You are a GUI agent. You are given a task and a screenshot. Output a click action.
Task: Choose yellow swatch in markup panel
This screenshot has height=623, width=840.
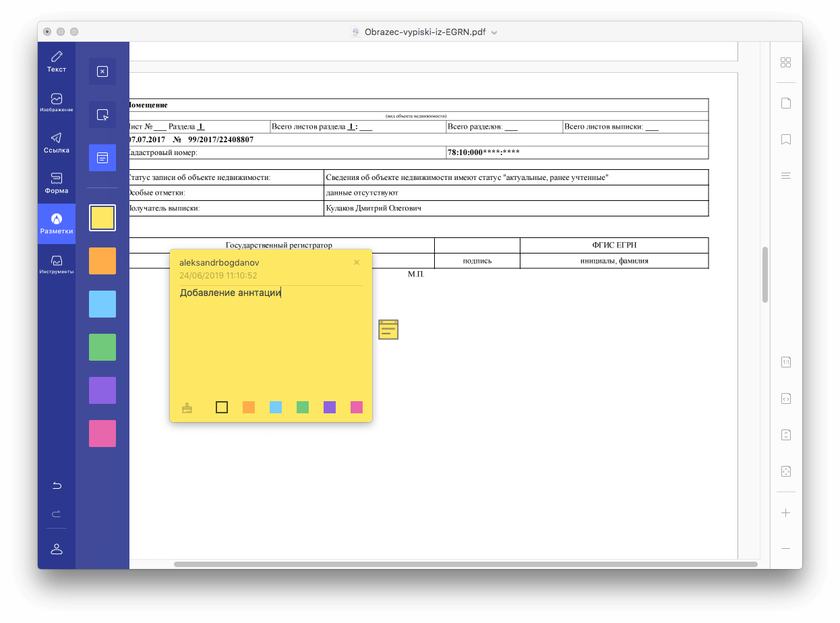pos(102,218)
